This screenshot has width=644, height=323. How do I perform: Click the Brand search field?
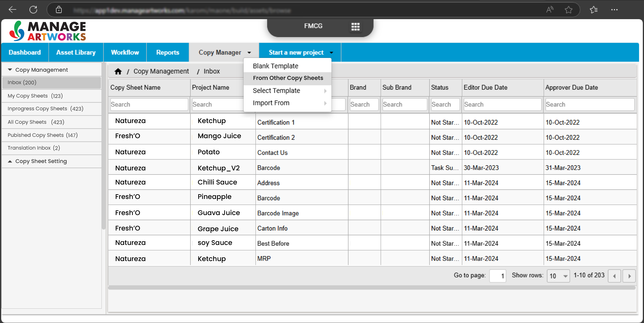tap(364, 104)
